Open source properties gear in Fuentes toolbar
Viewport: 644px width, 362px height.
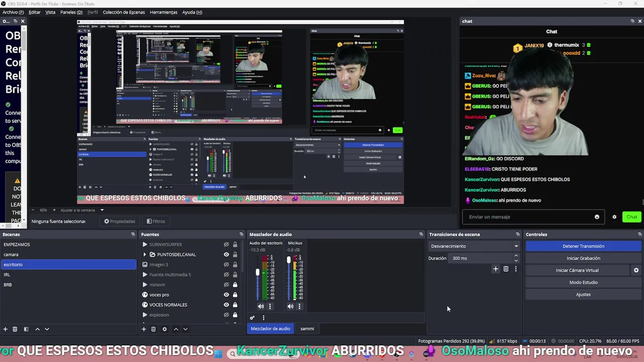tap(165, 329)
